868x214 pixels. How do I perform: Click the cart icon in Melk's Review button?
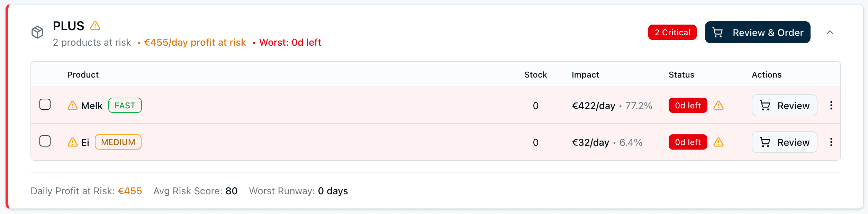[766, 106]
